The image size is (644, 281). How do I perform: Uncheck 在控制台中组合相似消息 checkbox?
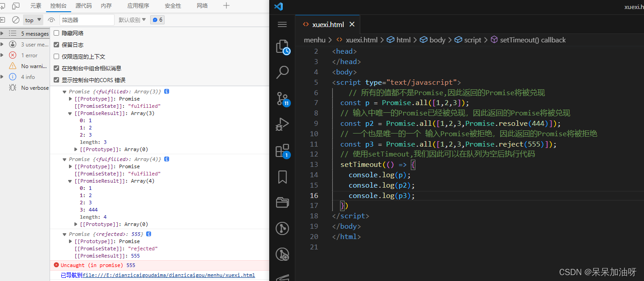(x=56, y=68)
